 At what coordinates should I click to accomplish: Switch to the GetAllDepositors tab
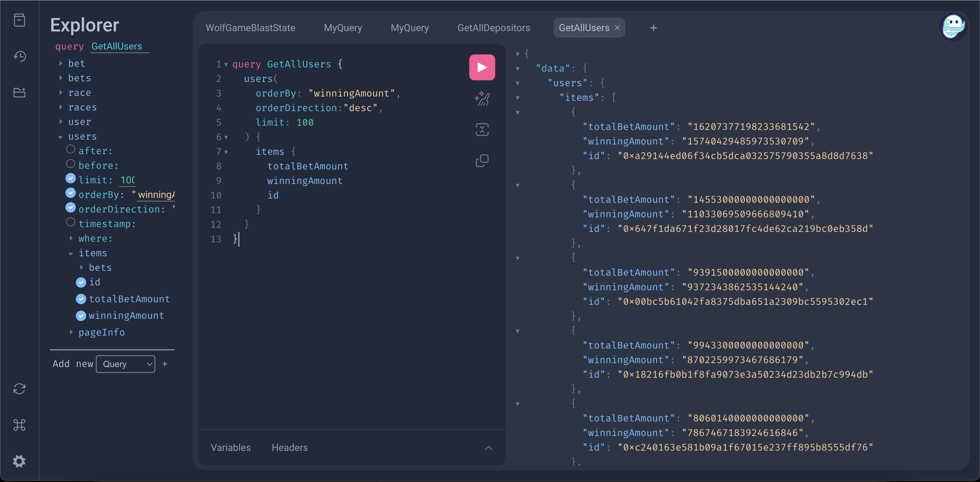(x=494, y=28)
